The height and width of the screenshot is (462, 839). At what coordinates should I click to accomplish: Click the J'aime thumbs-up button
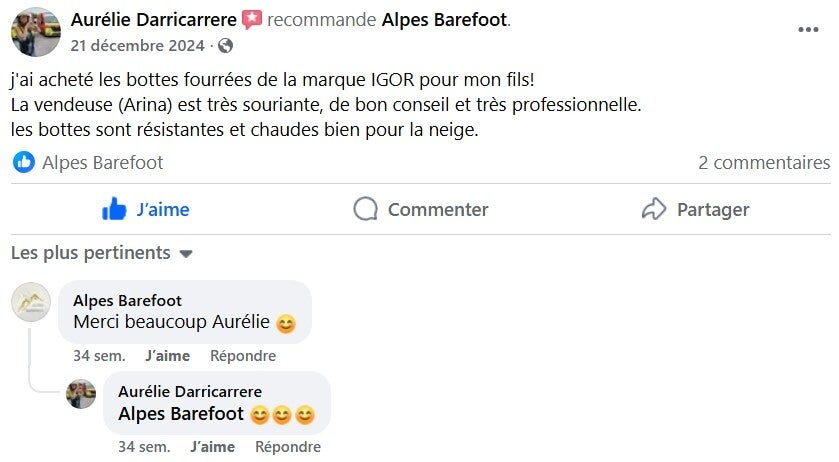tap(146, 210)
